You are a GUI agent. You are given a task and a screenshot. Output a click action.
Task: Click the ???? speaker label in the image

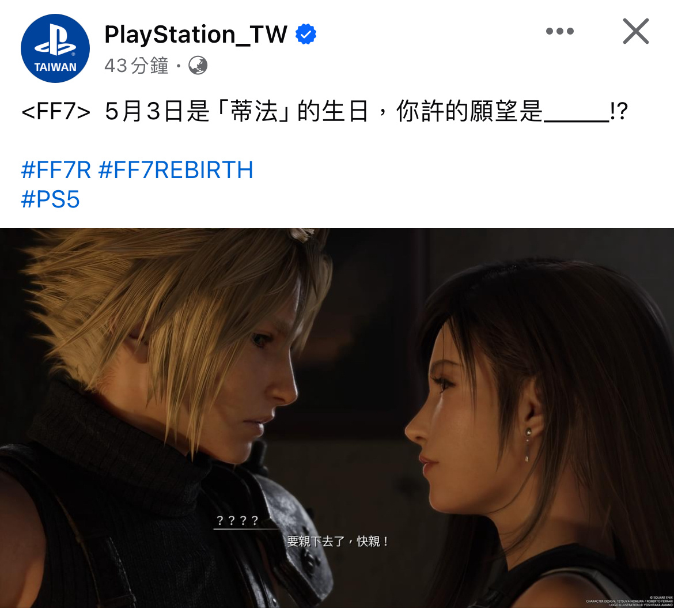[x=237, y=521]
